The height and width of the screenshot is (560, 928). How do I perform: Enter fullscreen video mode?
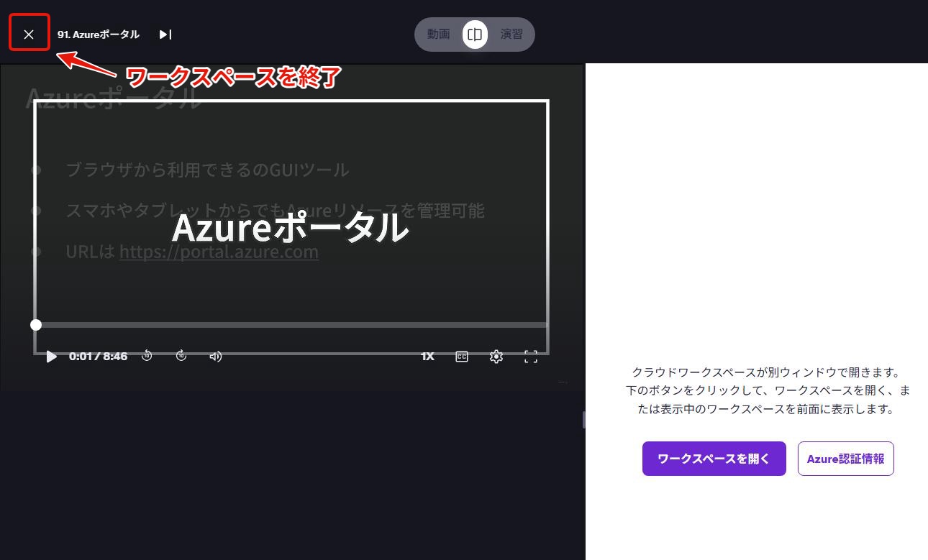tap(531, 356)
